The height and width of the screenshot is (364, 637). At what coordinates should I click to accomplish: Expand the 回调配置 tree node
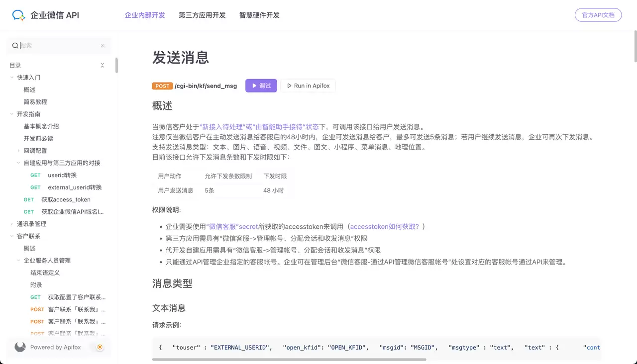tap(19, 151)
